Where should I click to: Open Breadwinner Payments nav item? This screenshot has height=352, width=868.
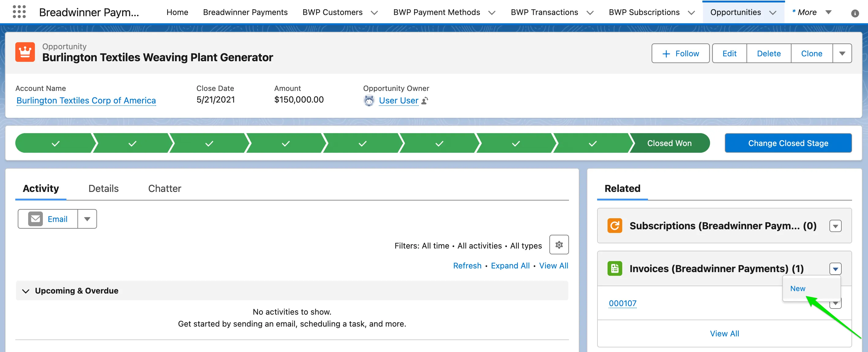(245, 12)
